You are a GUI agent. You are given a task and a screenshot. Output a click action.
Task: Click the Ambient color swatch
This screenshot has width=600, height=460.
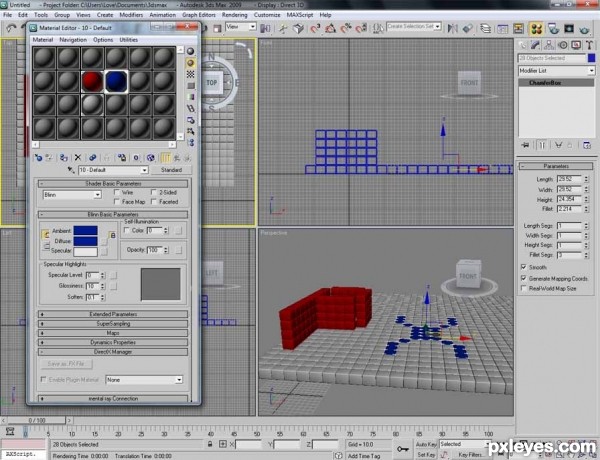pyautogui.click(x=85, y=230)
